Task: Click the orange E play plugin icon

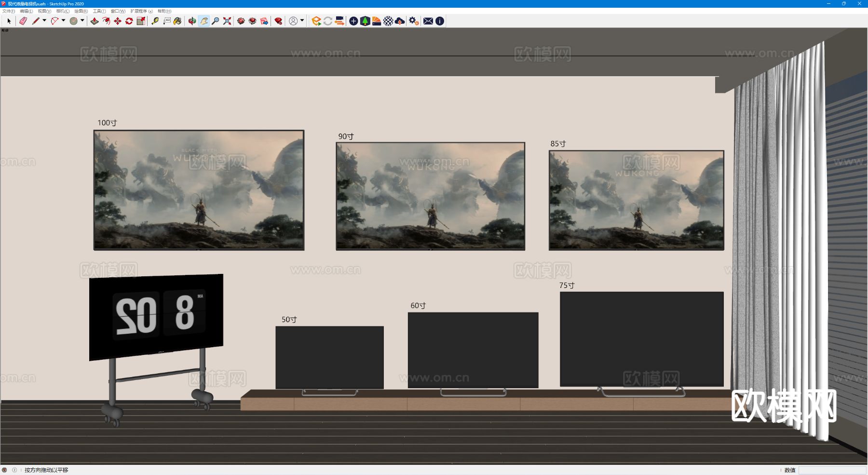Action: [x=316, y=21]
